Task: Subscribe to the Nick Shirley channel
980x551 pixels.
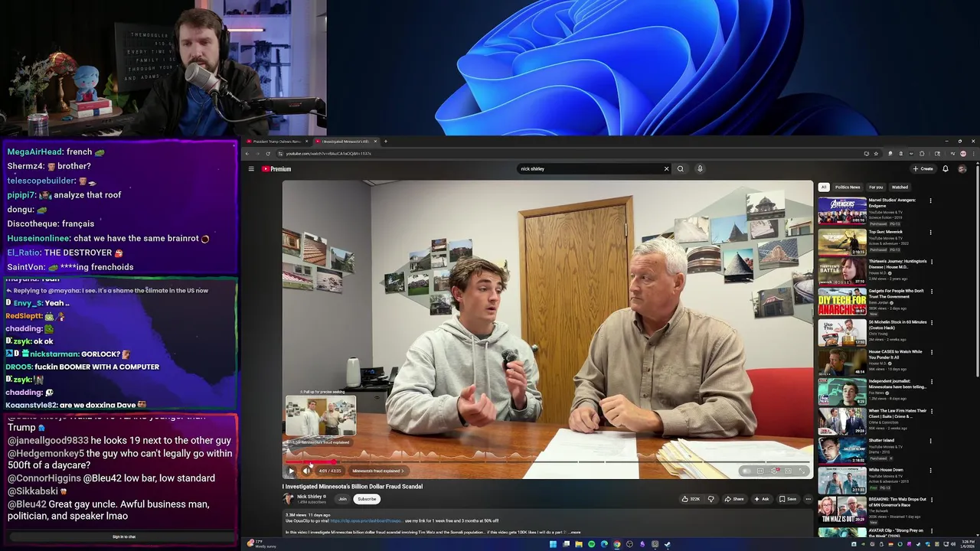Action: click(x=367, y=499)
